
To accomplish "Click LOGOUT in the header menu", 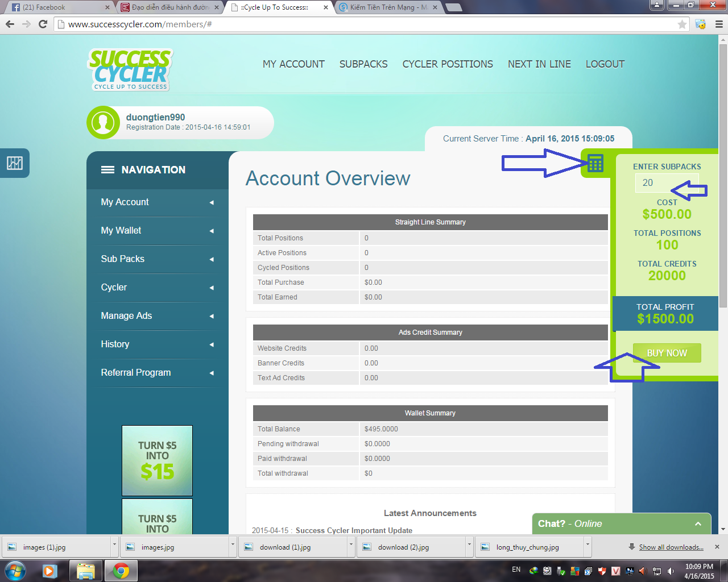I will 605,64.
